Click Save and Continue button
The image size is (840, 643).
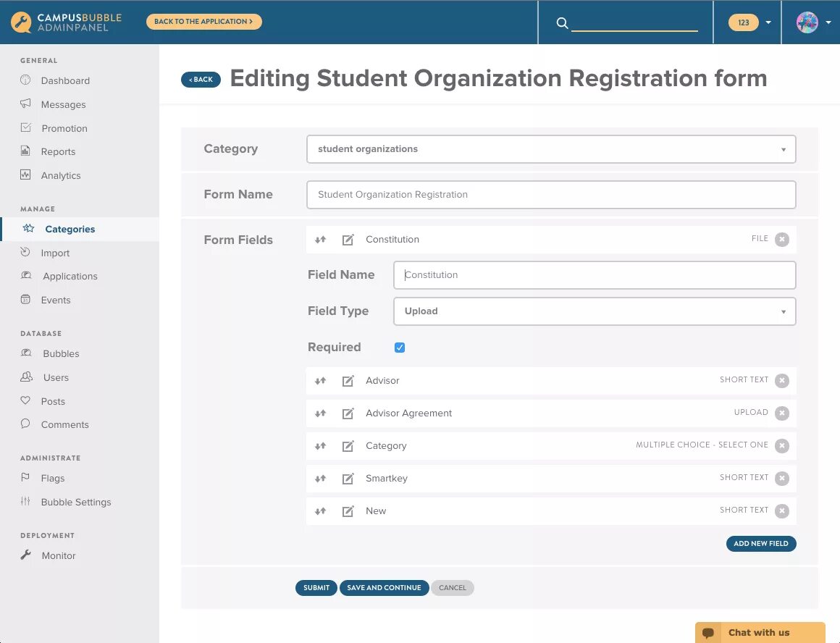(x=384, y=588)
